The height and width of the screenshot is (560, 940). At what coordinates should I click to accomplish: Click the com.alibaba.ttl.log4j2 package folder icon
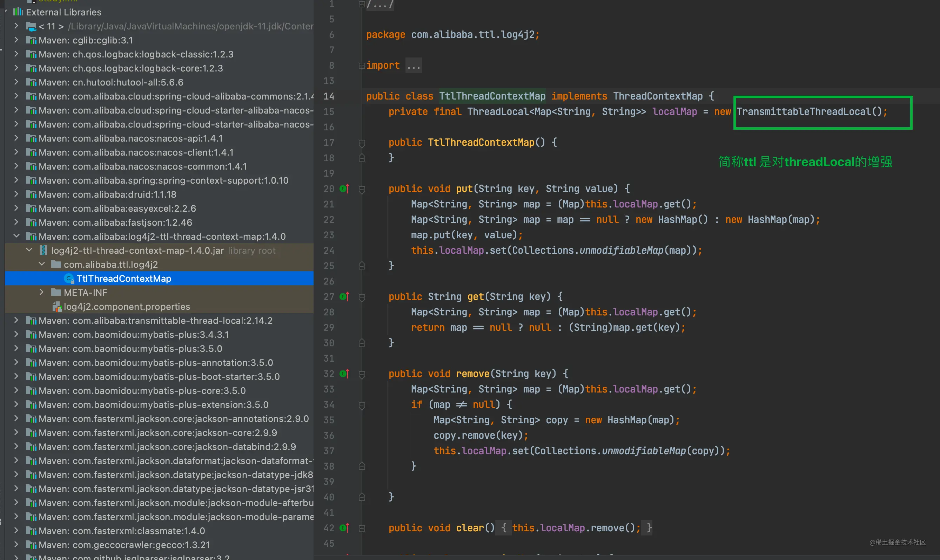56,264
